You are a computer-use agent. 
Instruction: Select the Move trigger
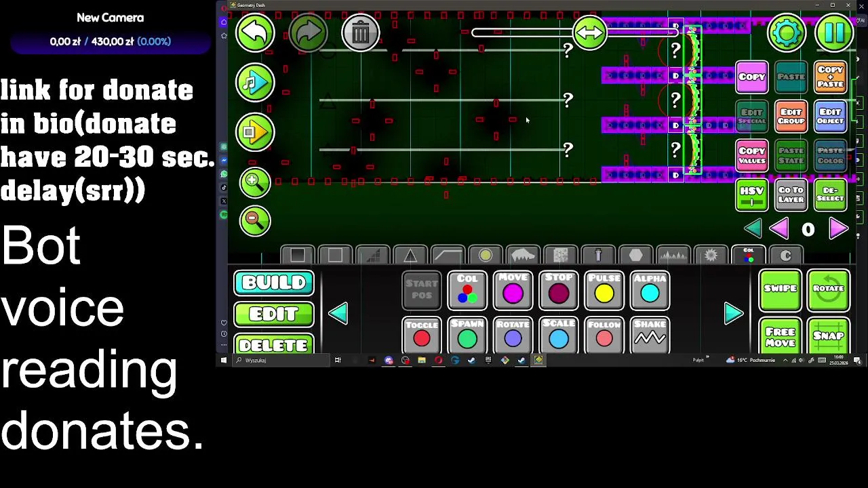pyautogui.click(x=513, y=290)
